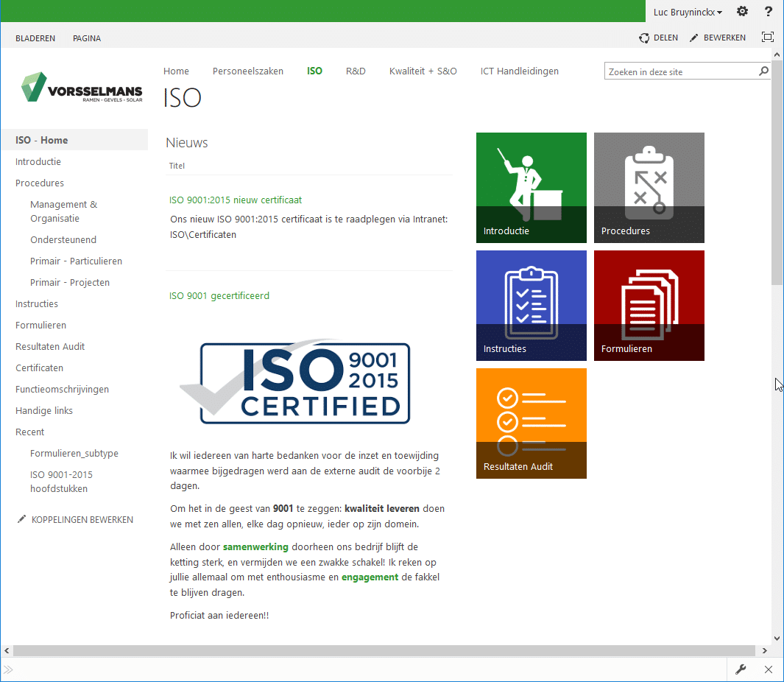Image resolution: width=784 pixels, height=682 pixels.
Task: Click the focus content fullscreen icon
Action: point(768,37)
